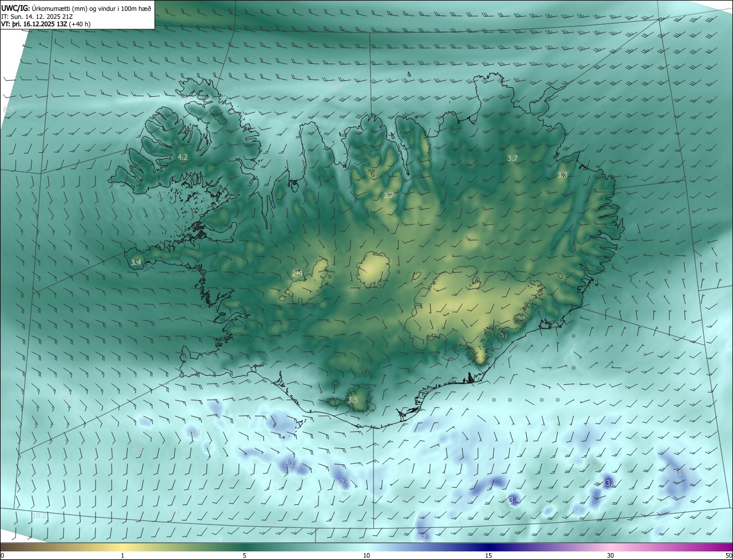Click the color scale label '30'

[x=610, y=555]
